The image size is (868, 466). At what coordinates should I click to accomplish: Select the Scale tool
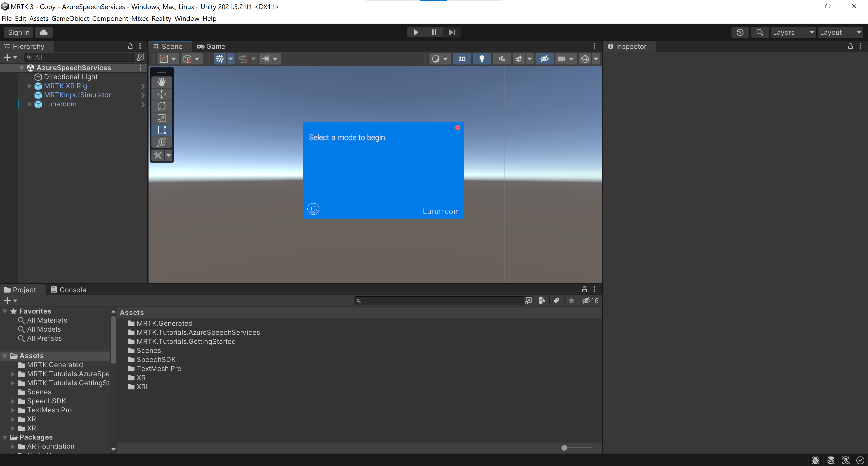click(x=162, y=118)
